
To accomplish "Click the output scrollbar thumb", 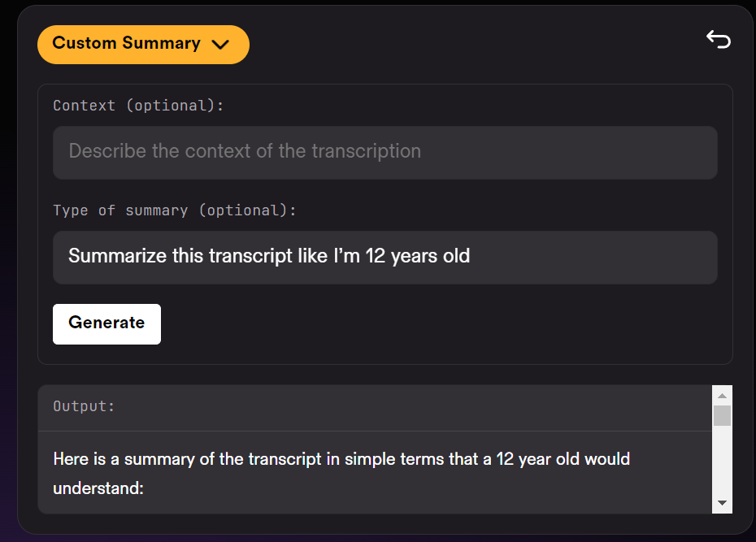I will pyautogui.click(x=722, y=415).
